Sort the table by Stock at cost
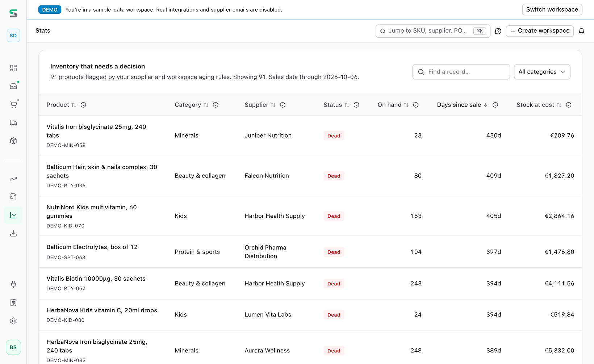Viewport: 594px width, 364px height. pyautogui.click(x=539, y=105)
